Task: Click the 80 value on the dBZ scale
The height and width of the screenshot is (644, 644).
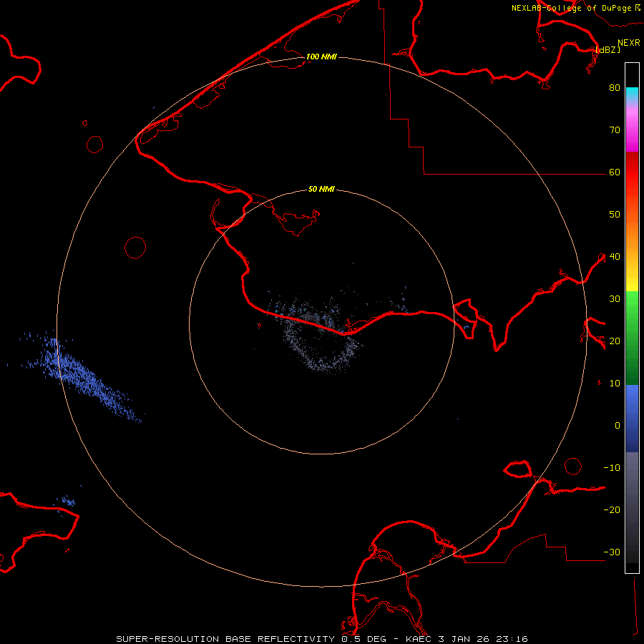Action: point(615,88)
